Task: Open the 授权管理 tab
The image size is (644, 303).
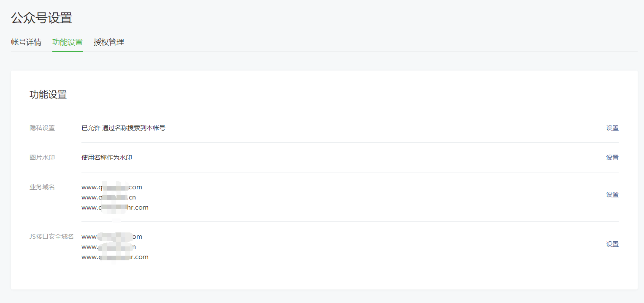Action: point(109,42)
